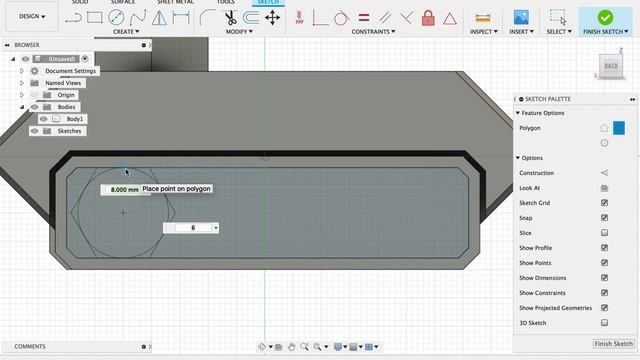
Task: Click the Measure ruler icon
Action: [483, 18]
